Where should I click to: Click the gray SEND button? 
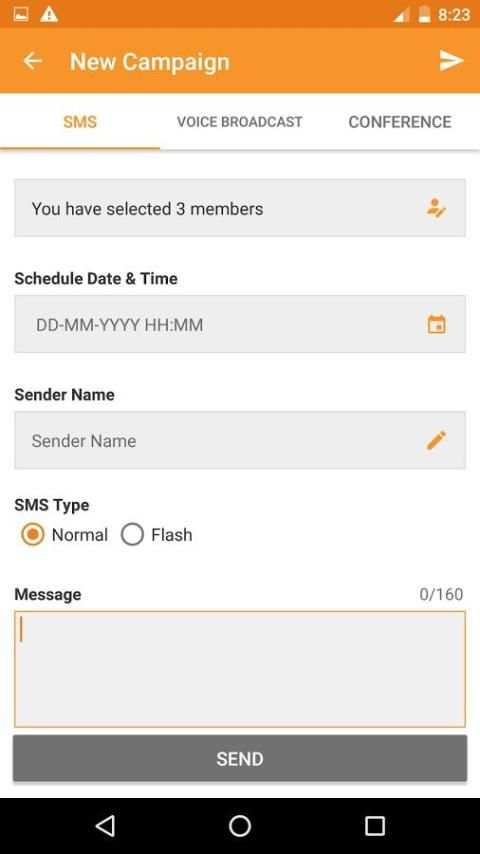pos(240,758)
